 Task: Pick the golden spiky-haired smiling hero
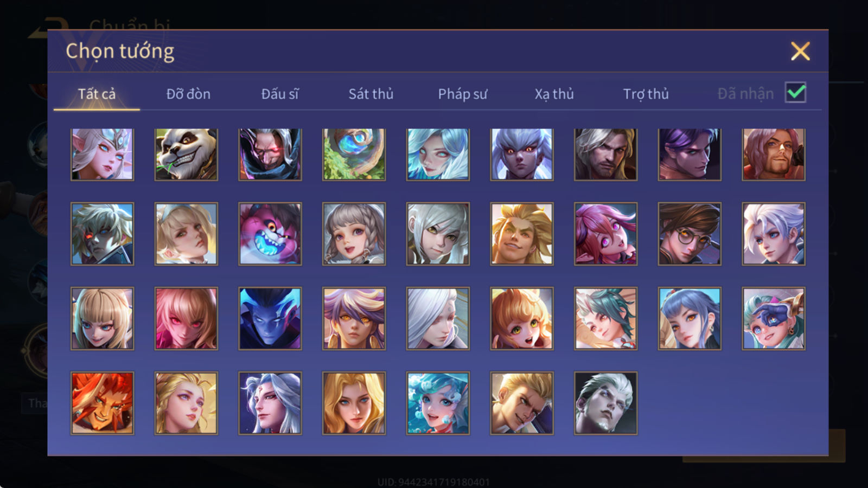tap(522, 234)
